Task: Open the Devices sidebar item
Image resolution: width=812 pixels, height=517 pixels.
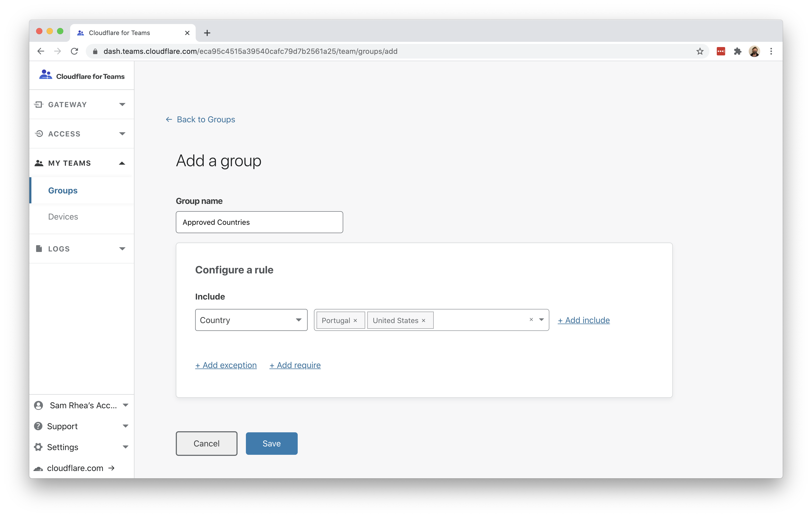Action: tap(63, 217)
